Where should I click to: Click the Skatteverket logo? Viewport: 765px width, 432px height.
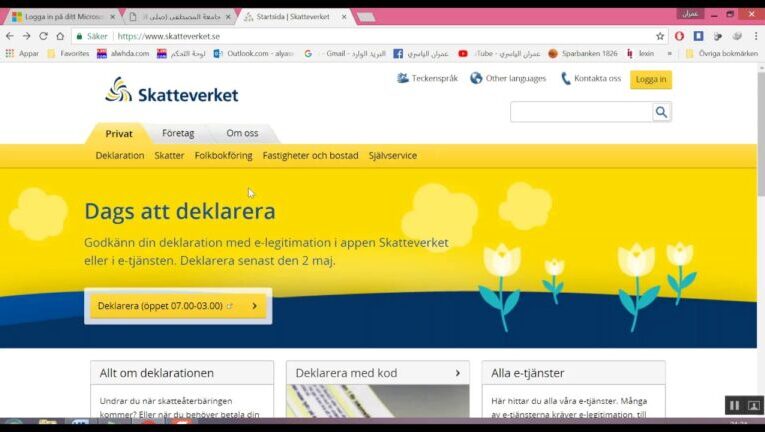(172, 91)
